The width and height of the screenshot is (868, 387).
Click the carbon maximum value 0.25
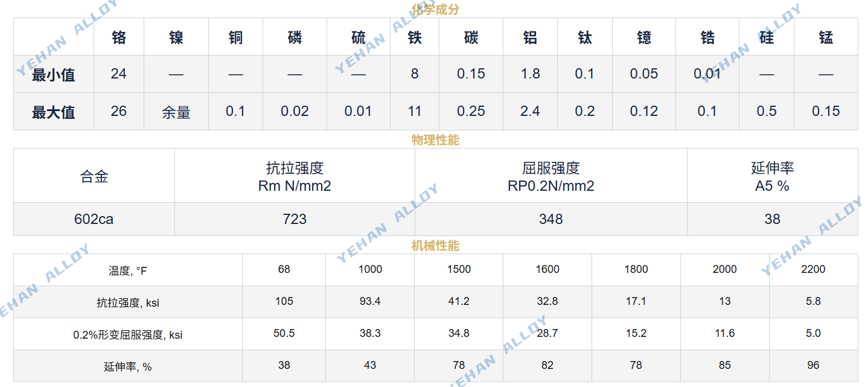tap(471, 111)
